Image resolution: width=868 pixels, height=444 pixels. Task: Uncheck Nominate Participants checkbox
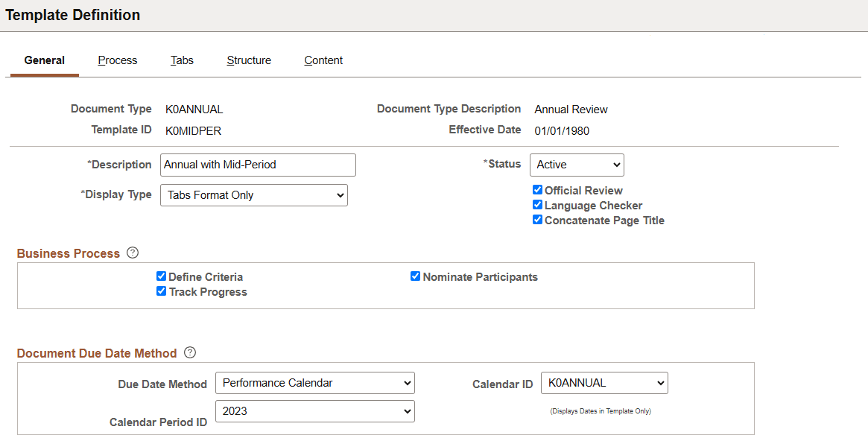click(x=416, y=276)
